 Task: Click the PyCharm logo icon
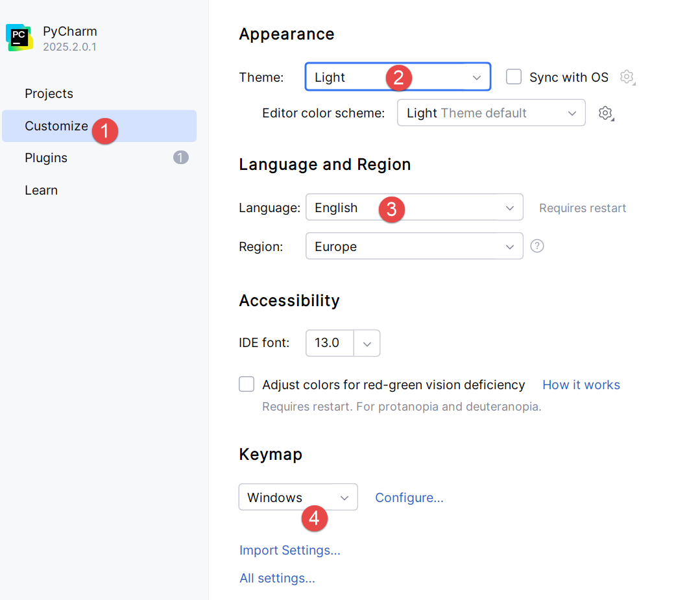click(x=19, y=38)
